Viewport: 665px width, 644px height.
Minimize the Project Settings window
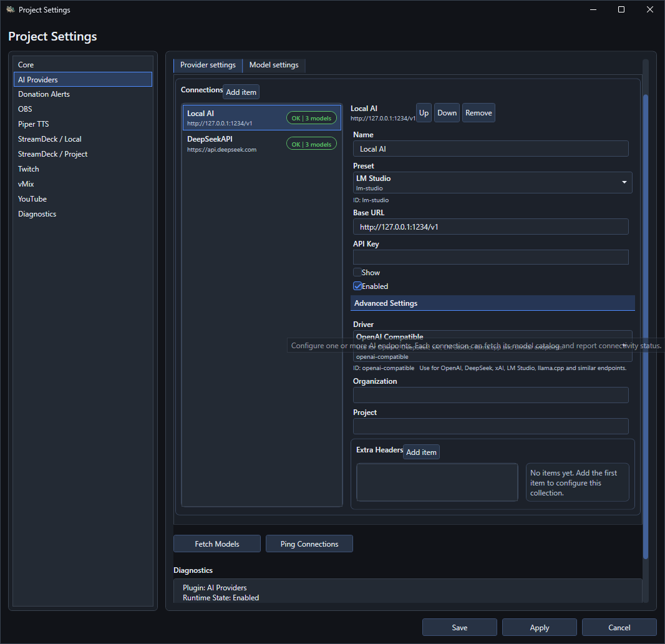click(593, 9)
